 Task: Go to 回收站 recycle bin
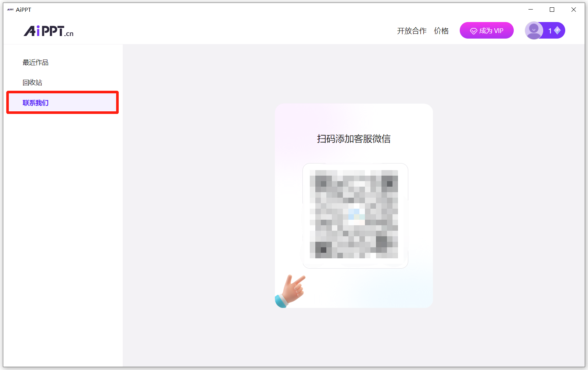point(32,82)
